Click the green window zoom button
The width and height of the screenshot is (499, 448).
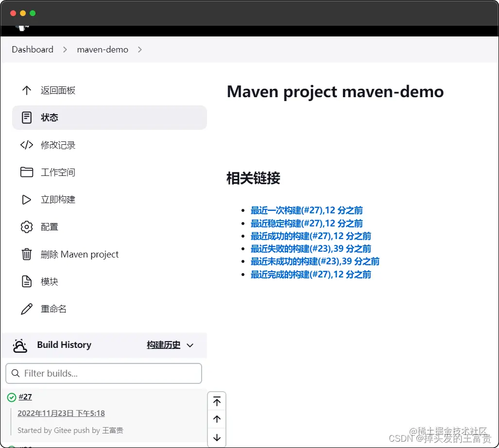pos(33,13)
